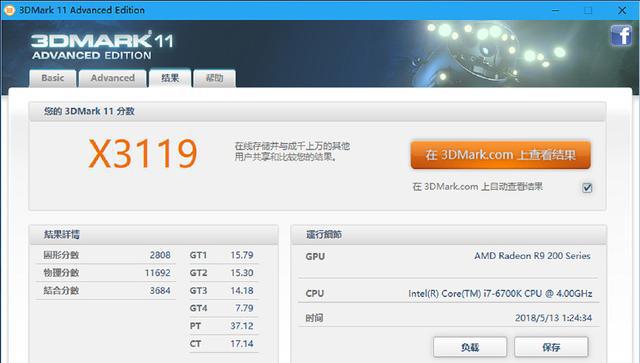Toggle auto-view results on 3DMark.com checkbox
640x363 pixels.
tap(587, 188)
